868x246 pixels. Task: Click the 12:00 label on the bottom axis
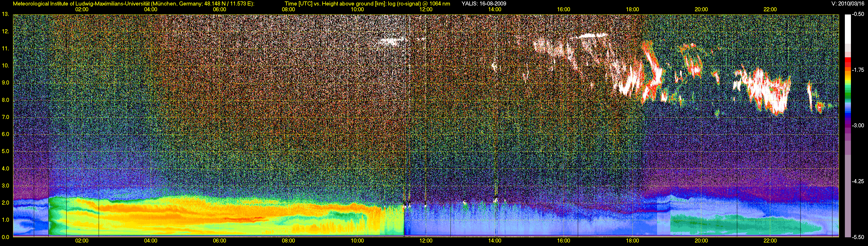click(426, 241)
